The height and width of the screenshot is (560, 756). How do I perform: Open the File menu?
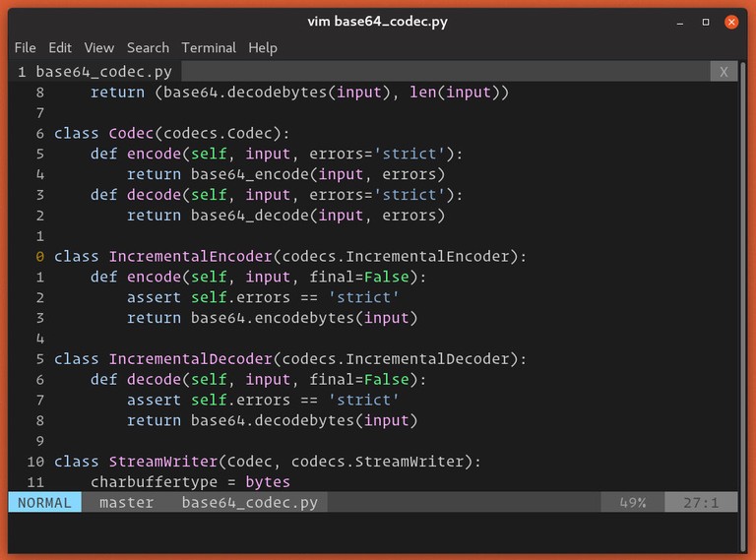tap(26, 47)
